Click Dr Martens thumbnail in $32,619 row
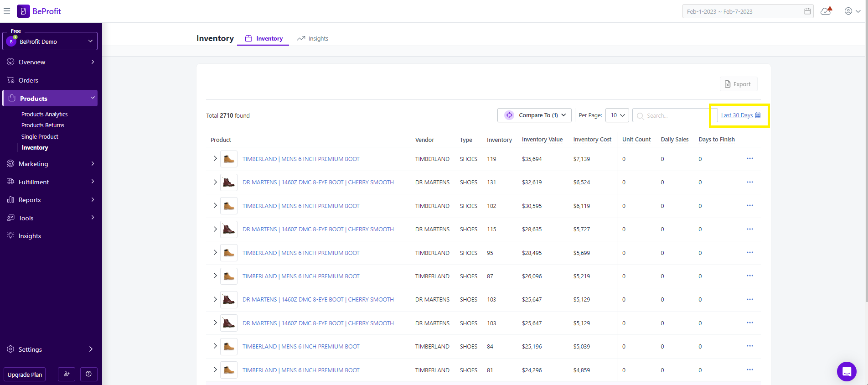The image size is (868, 385). [x=229, y=182]
